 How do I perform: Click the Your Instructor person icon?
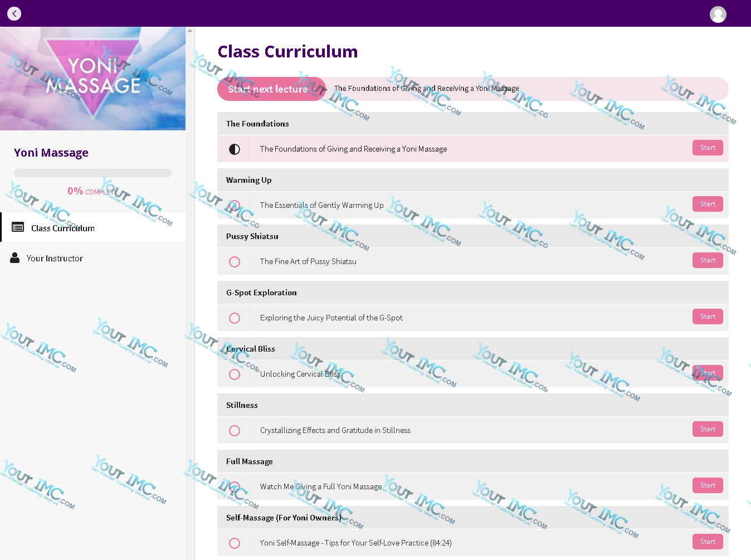tap(15, 258)
